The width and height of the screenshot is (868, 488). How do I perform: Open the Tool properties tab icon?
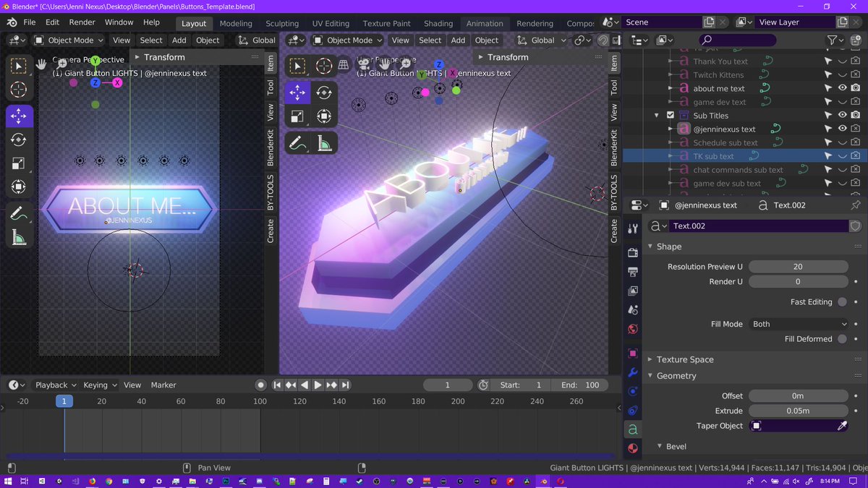point(633,228)
